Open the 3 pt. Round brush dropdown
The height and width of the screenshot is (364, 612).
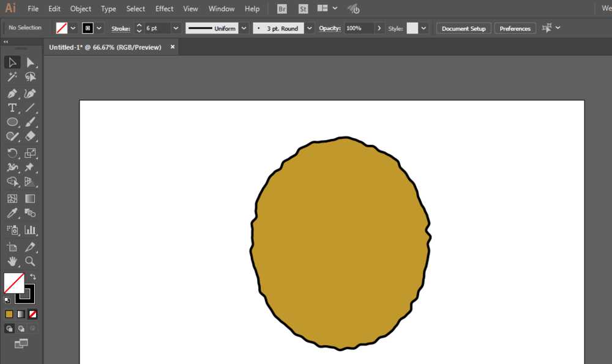pos(309,29)
